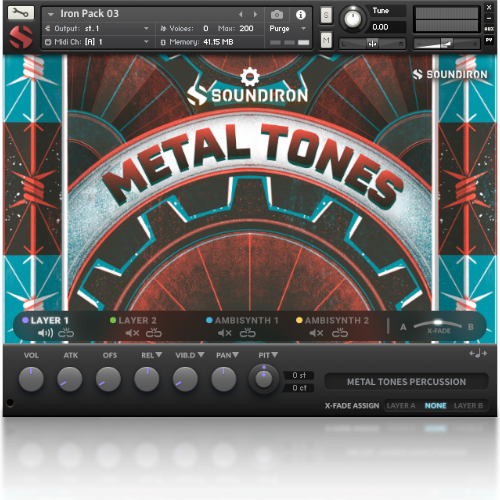Viewport: 500px width, 500px height.
Task: Open the Midi Ch dropdown
Action: tap(146, 42)
